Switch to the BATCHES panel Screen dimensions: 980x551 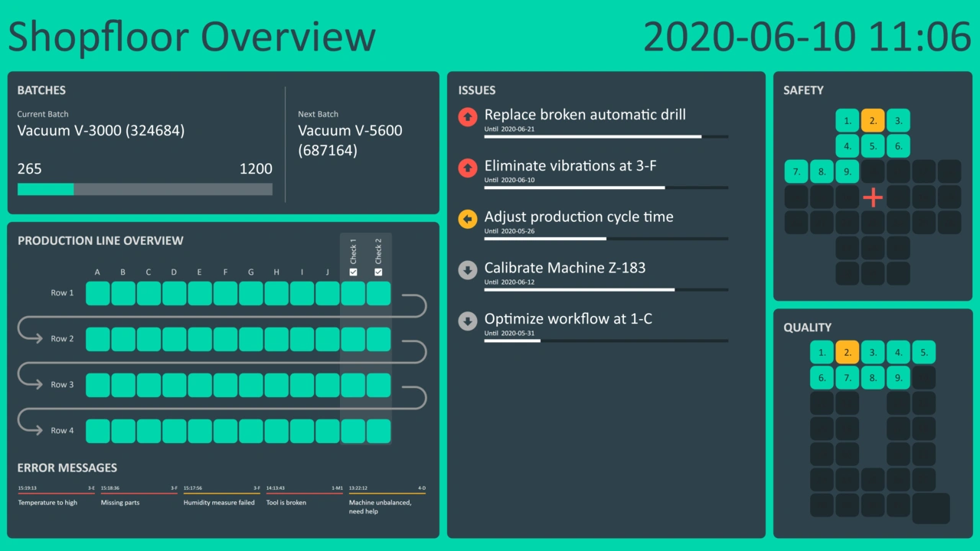(x=41, y=90)
